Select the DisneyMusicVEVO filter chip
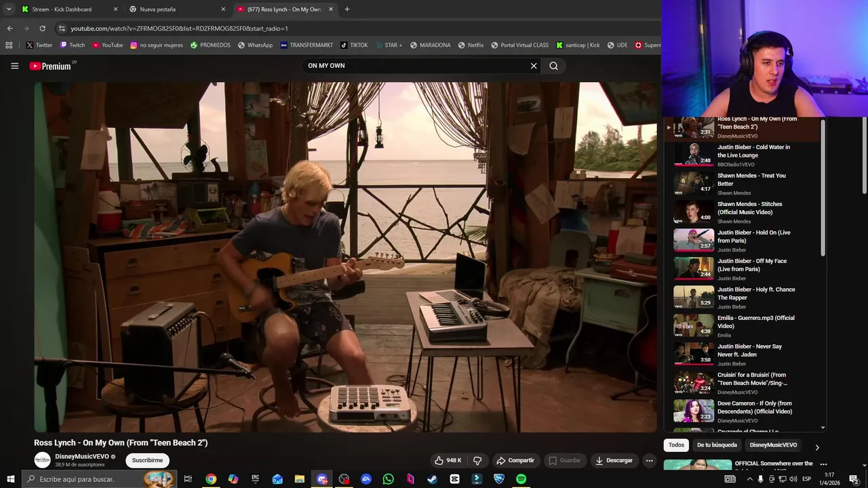Viewport: 868px width, 488px height. click(773, 445)
